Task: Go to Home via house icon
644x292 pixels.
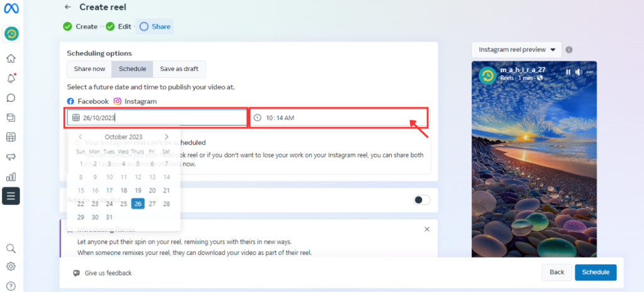Action: (11, 58)
